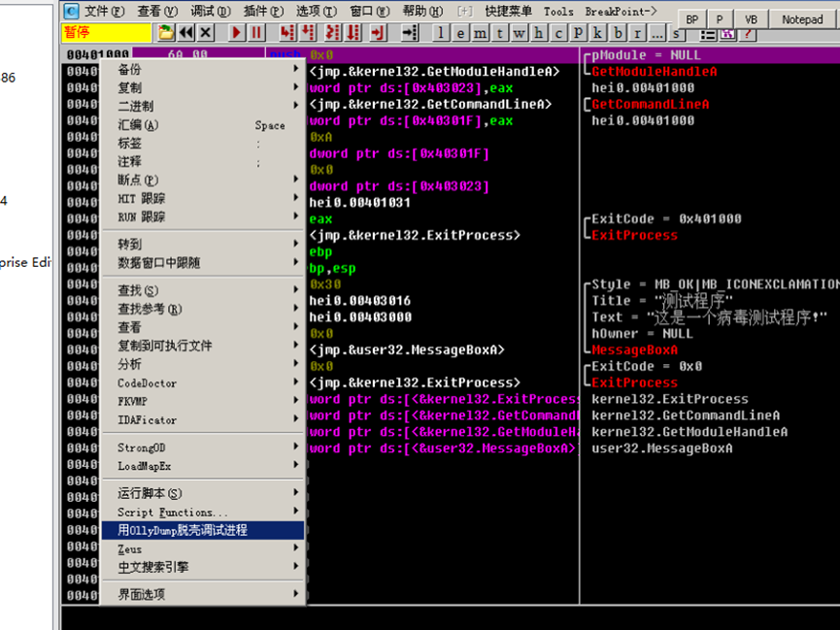Click the step into toolbar icon
This screenshot has width=840, height=630.
pyautogui.click(x=287, y=33)
